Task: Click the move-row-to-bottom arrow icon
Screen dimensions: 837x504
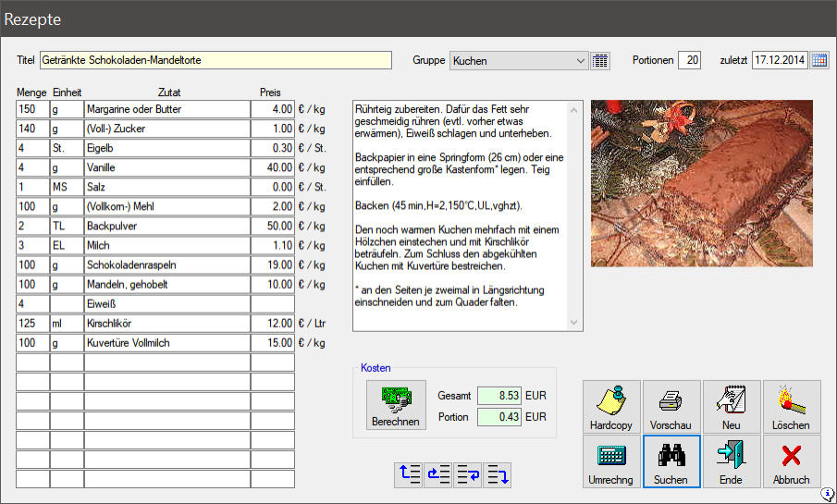Action: pos(497,475)
